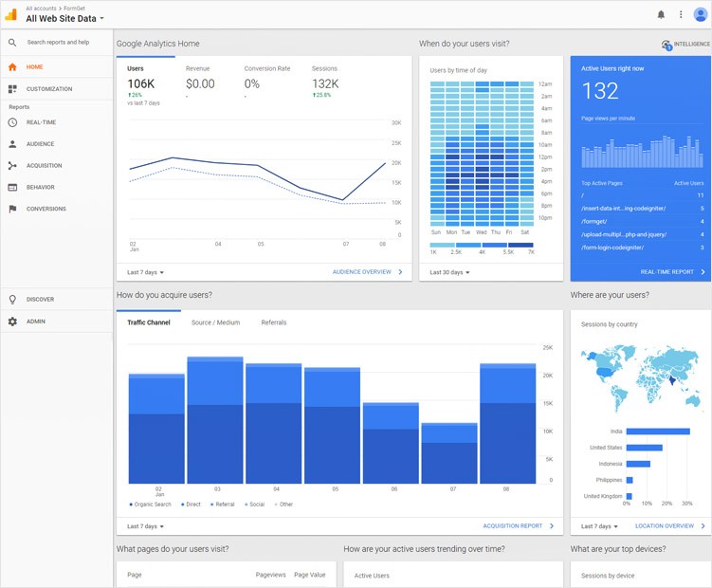
Task: Click the Discover lightbulb icon
Action: tap(12, 300)
